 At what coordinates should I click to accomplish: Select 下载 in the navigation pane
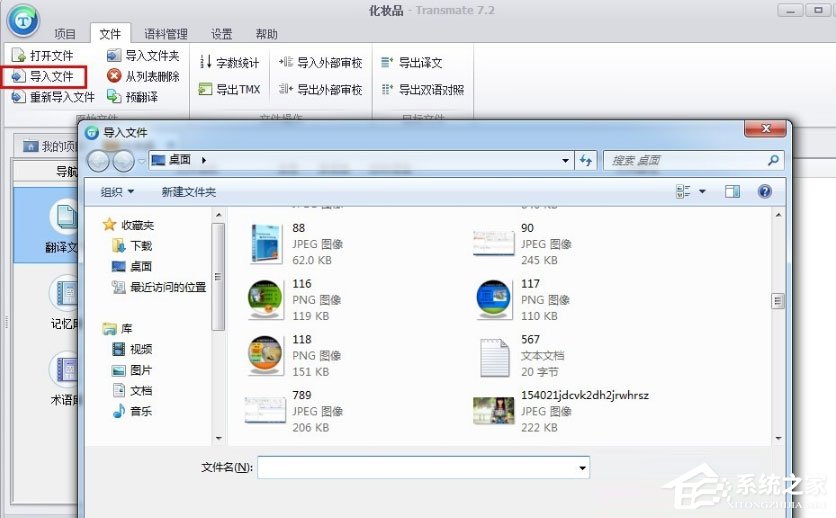tap(133, 246)
